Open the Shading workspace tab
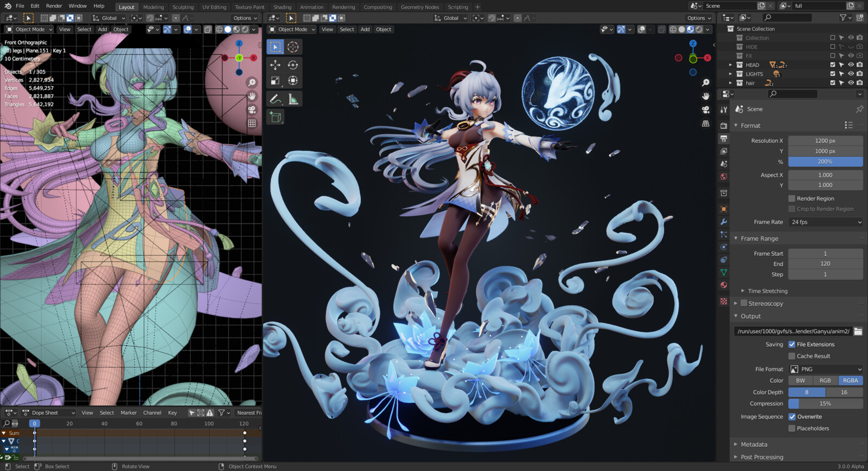This screenshot has width=868, height=471. 282,7
